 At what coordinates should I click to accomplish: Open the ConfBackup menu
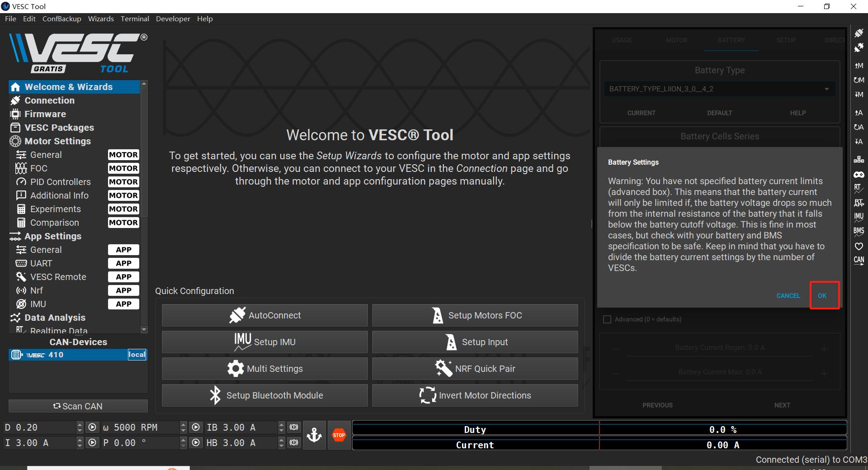[x=62, y=19]
